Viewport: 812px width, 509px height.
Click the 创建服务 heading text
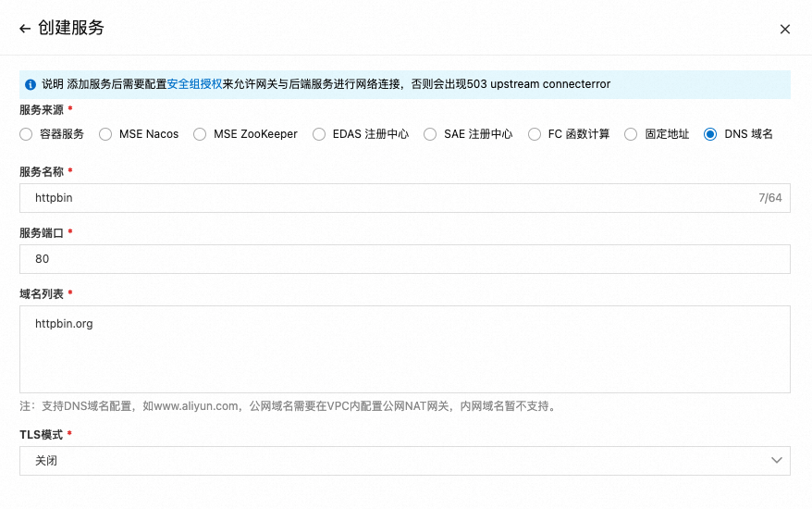click(71, 28)
